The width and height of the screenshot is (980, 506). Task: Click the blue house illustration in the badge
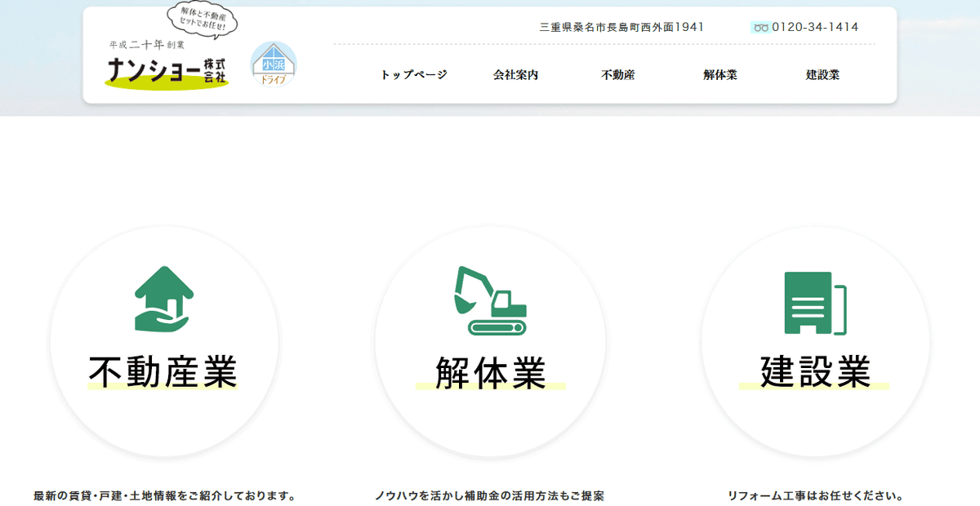tap(273, 57)
